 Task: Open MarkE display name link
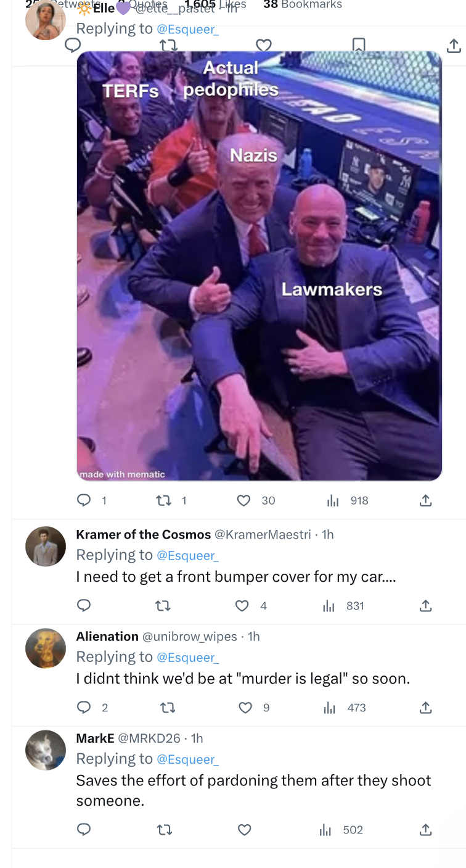[x=95, y=738]
